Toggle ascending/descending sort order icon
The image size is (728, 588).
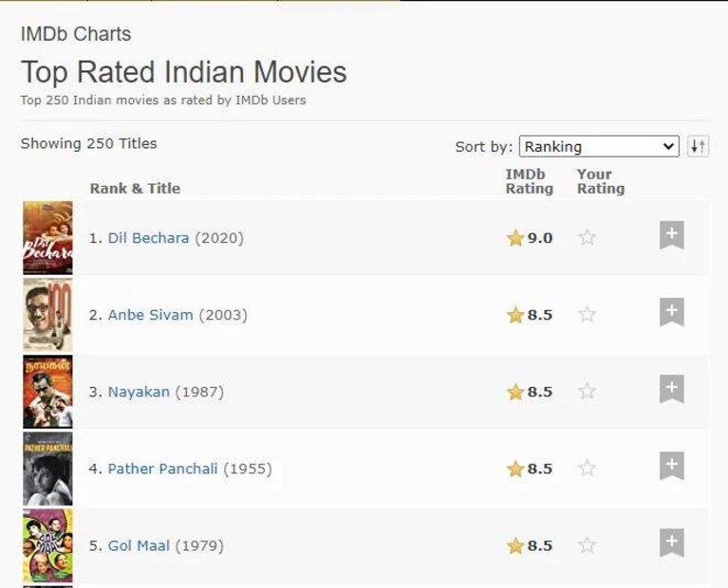pyautogui.click(x=698, y=147)
